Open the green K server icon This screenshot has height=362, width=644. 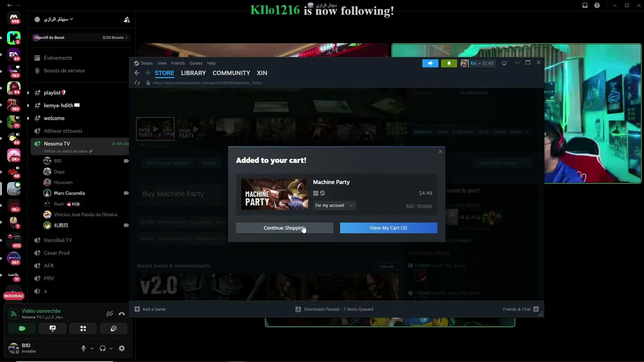pos(14,37)
